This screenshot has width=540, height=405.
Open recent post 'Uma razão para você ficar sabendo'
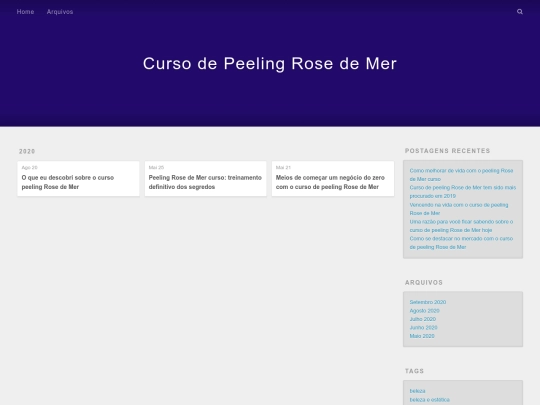[461, 226]
